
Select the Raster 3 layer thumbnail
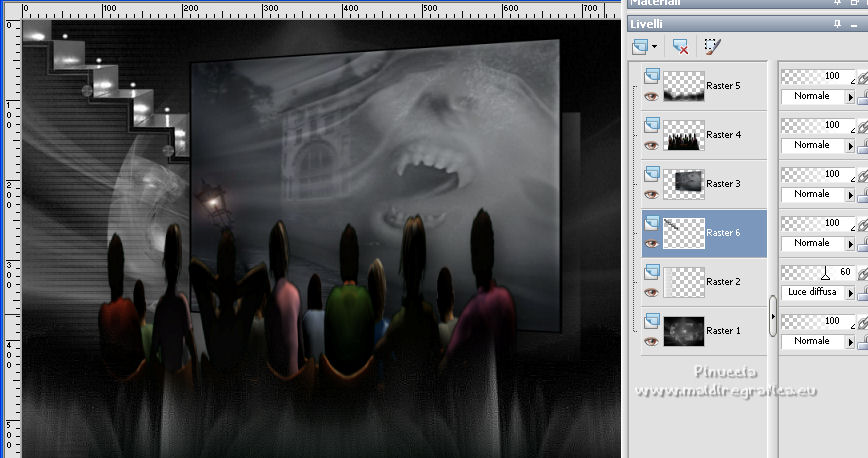(684, 184)
